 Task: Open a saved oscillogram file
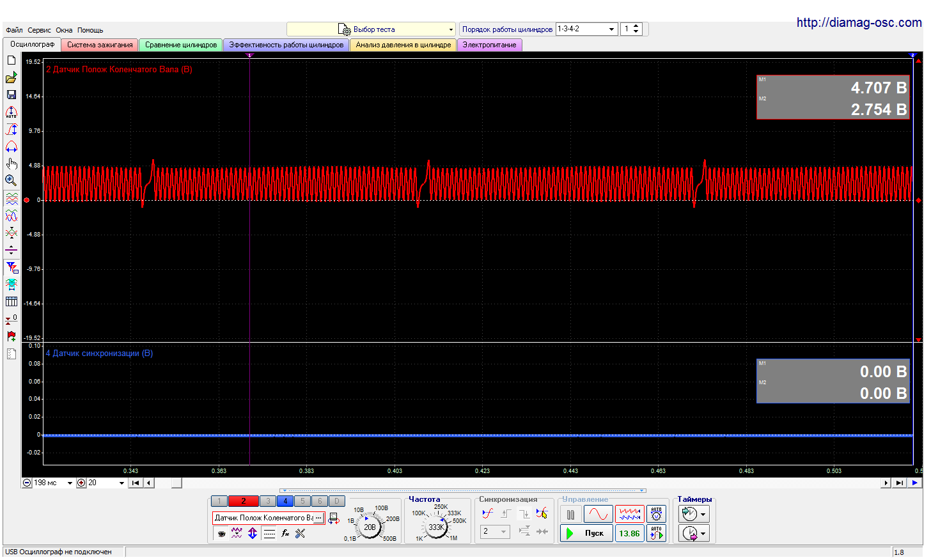tap(12, 77)
